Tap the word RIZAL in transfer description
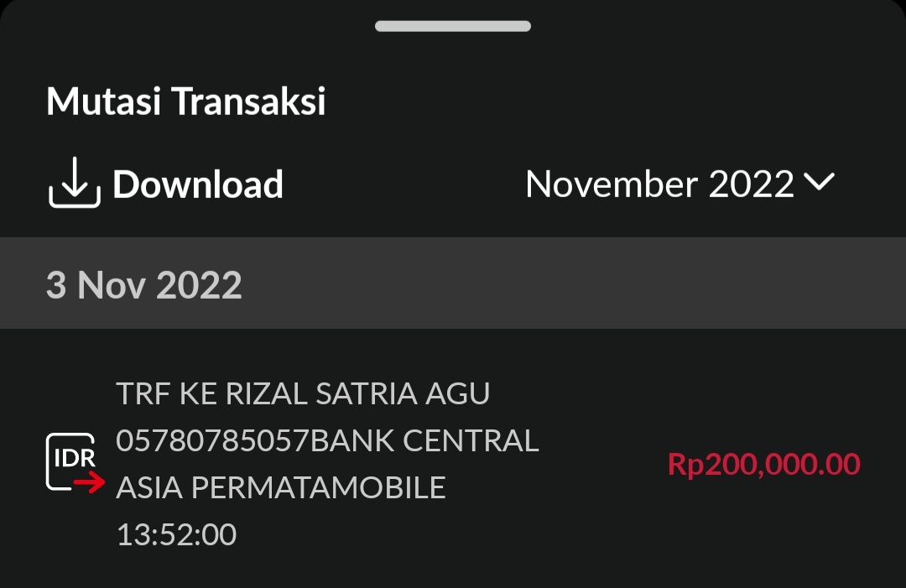The height and width of the screenshot is (588, 906). coord(266,393)
